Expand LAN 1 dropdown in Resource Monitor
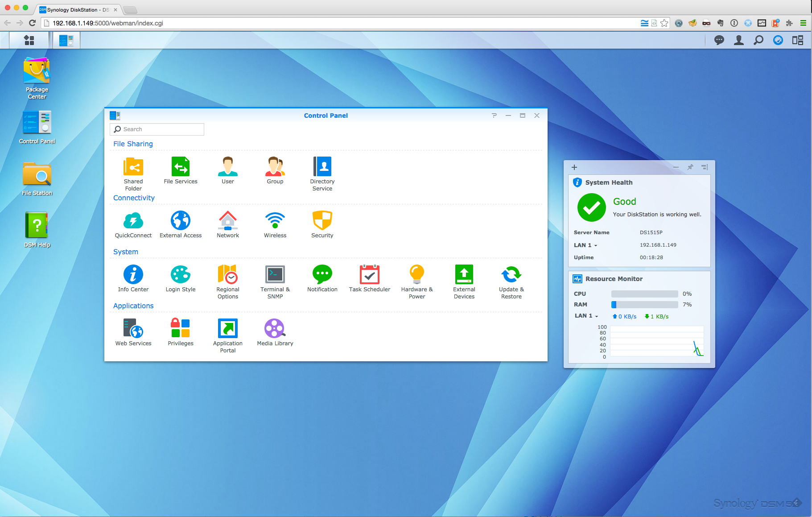This screenshot has height=517, width=812. pos(586,316)
